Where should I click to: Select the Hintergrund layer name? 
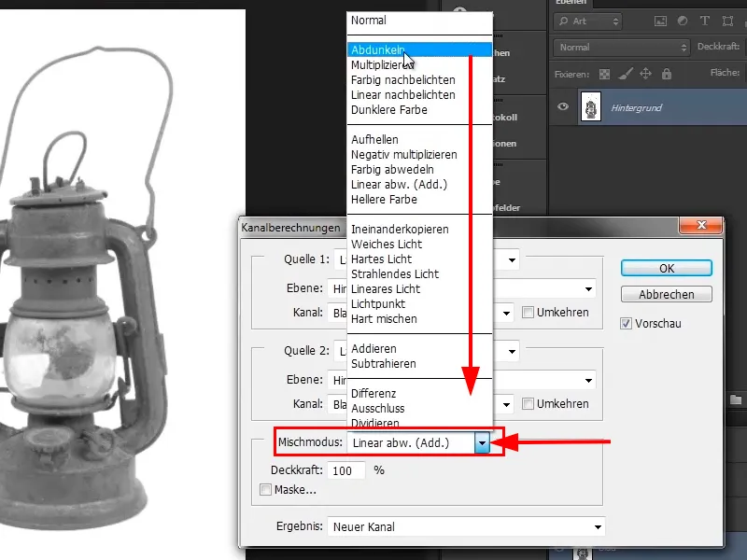(x=637, y=108)
